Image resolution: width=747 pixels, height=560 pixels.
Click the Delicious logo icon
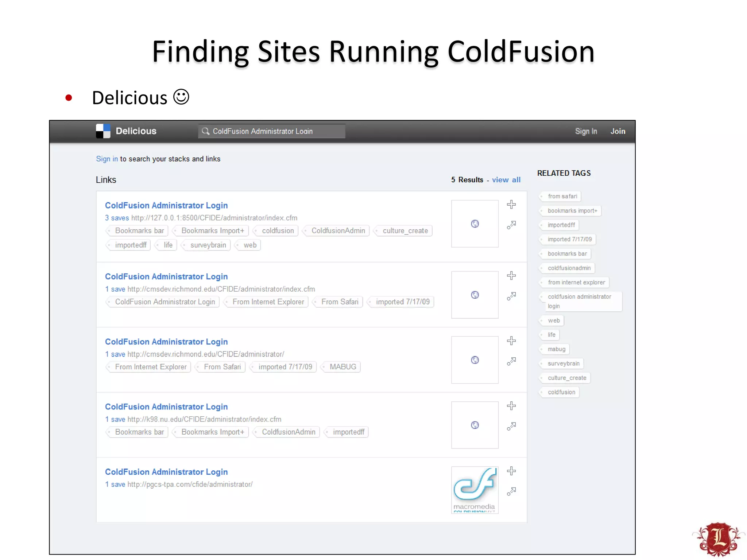(103, 131)
